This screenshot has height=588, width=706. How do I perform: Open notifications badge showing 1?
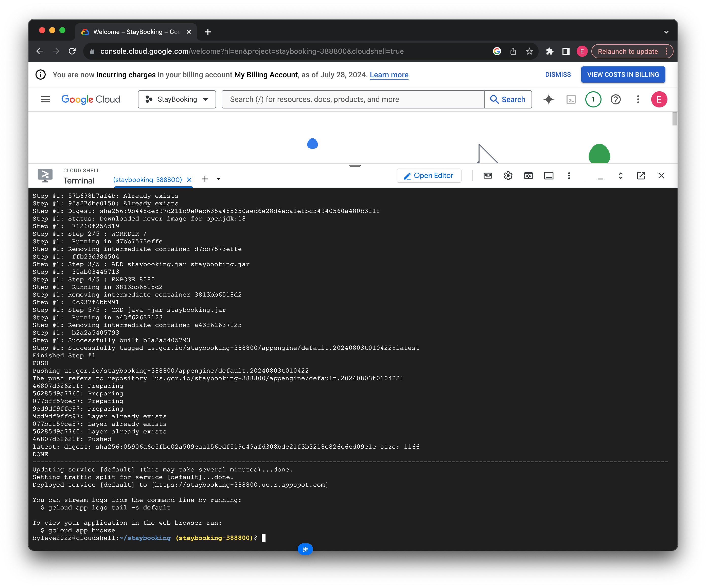click(593, 99)
